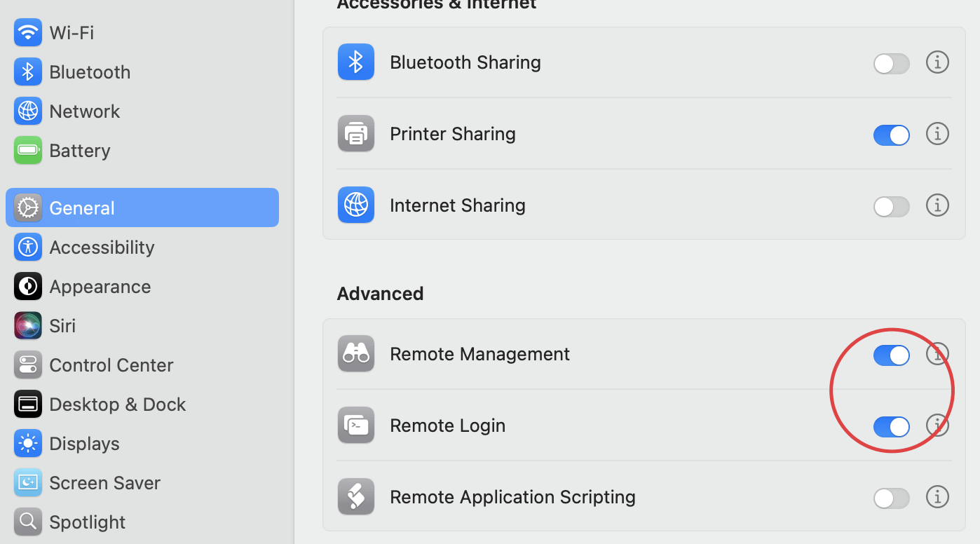The image size is (980, 544).
Task: Enable Remote Application Scripting toggle
Action: 891,498
